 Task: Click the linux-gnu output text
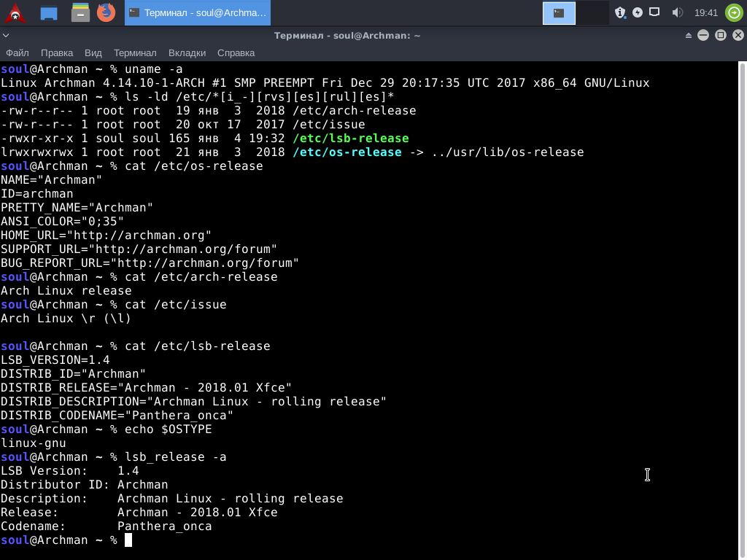[x=33, y=443]
